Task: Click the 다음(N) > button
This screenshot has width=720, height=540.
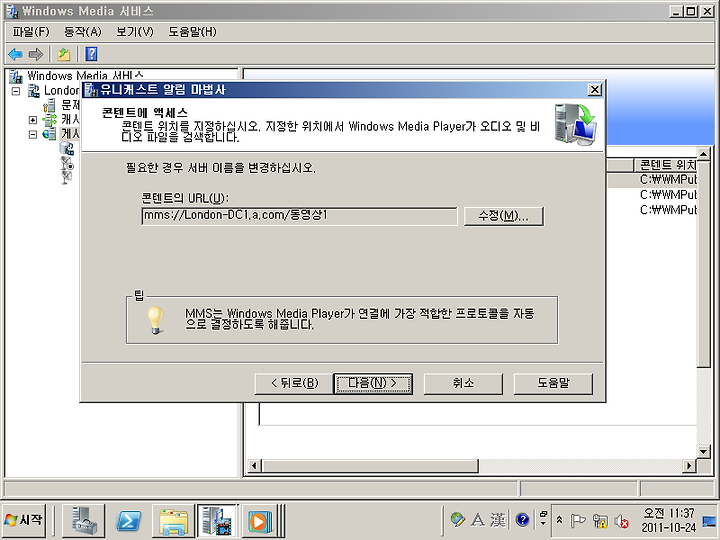Action: coord(372,383)
